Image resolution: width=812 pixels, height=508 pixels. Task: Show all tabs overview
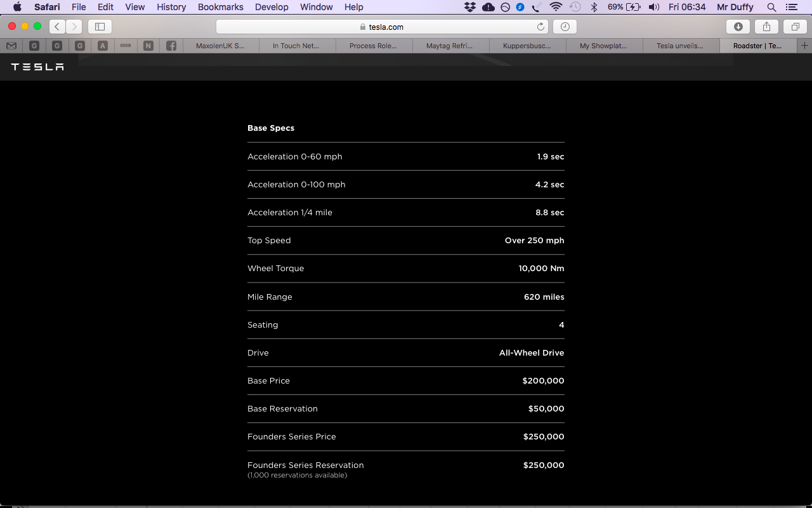tap(795, 27)
